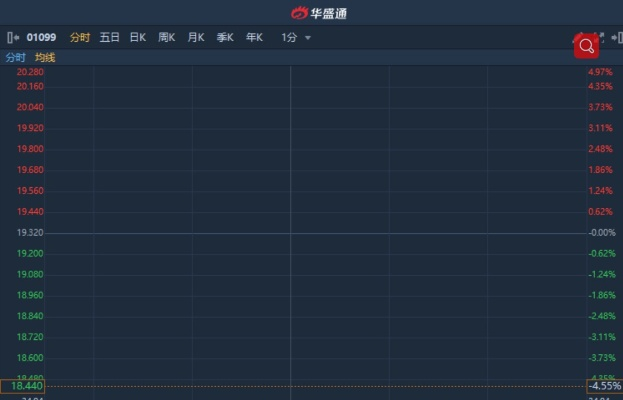623x400 pixels.
Task: Collapse the right panel arrow icon
Action: point(617,38)
